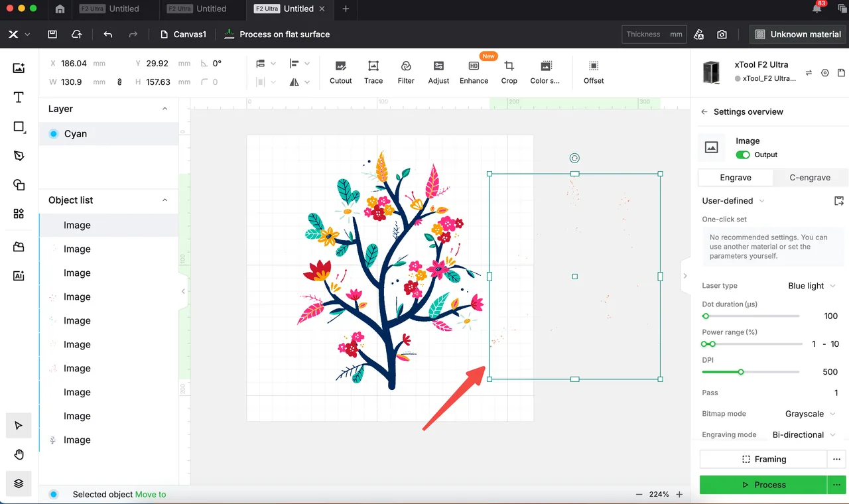
Task: Toggle the Layers panel icon
Action: tap(19, 483)
